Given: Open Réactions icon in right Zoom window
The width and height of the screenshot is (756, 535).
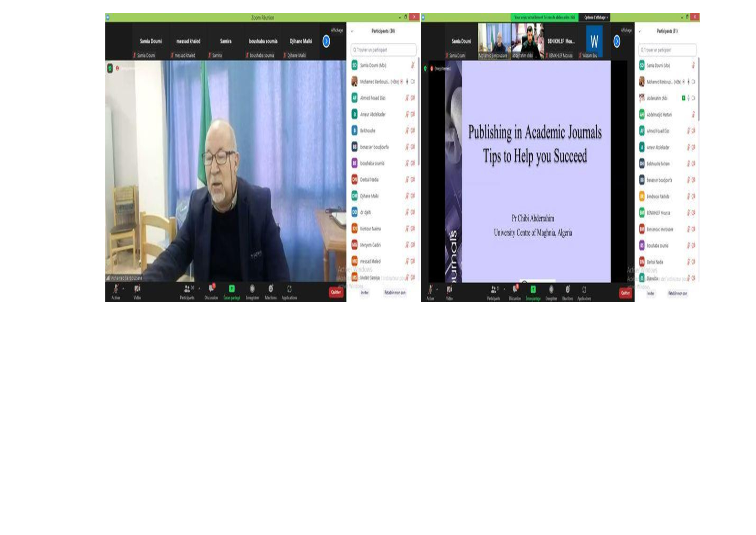Looking at the screenshot, I should pyautogui.click(x=567, y=289).
